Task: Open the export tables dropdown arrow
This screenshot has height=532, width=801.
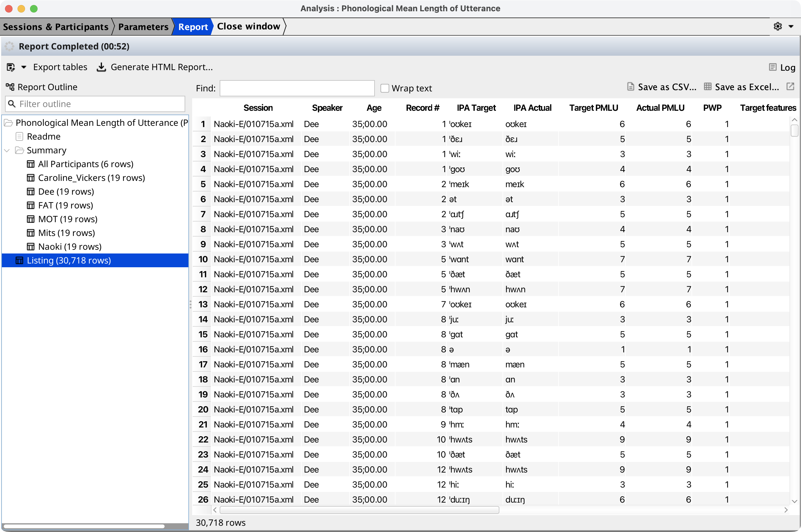Action: [23, 67]
